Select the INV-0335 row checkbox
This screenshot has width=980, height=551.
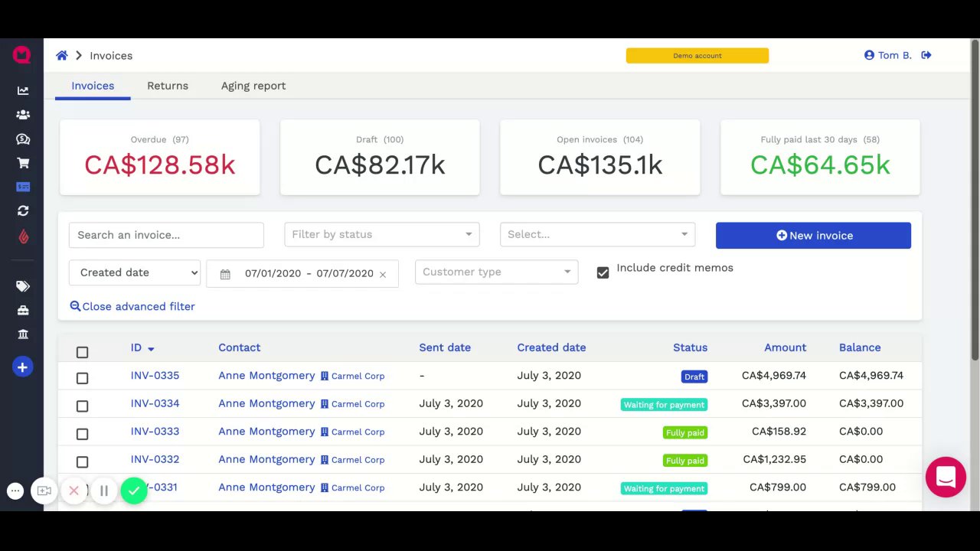(83, 378)
